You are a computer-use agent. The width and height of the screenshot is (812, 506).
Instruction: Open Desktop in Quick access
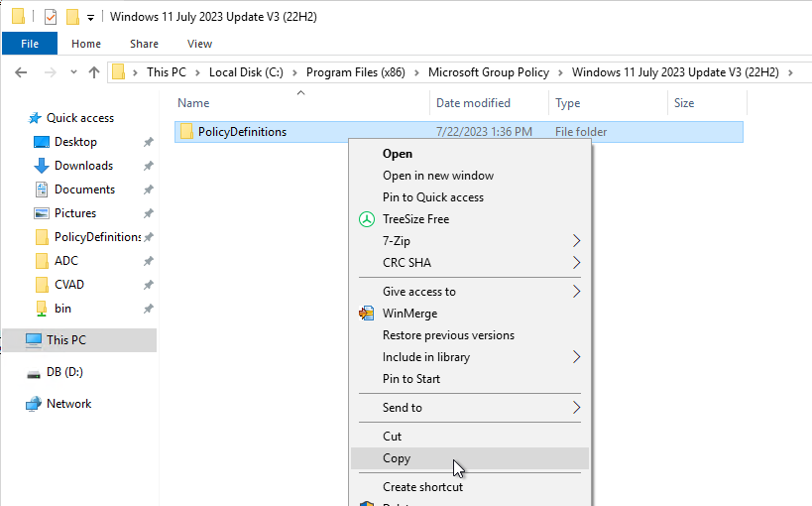[75, 142]
